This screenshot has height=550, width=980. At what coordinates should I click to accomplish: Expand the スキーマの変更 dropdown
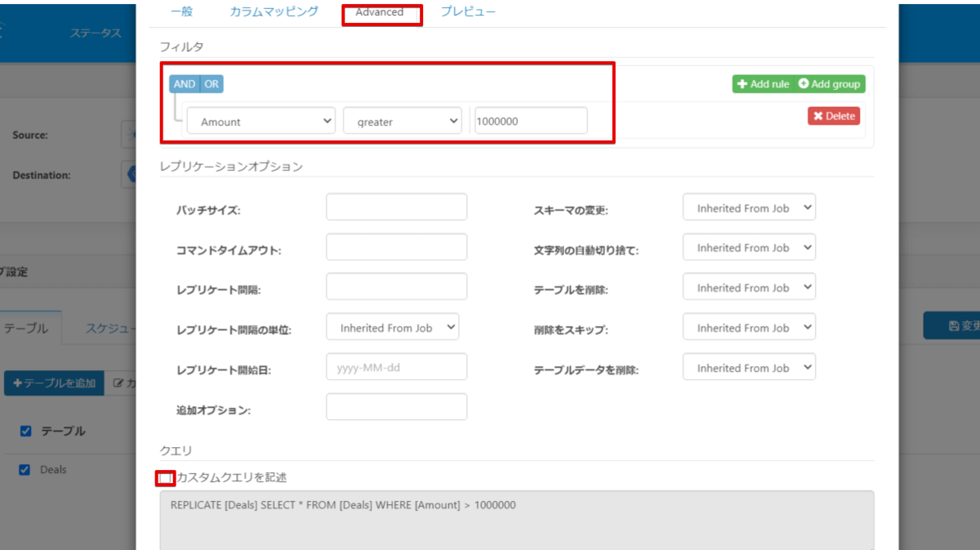coord(749,208)
